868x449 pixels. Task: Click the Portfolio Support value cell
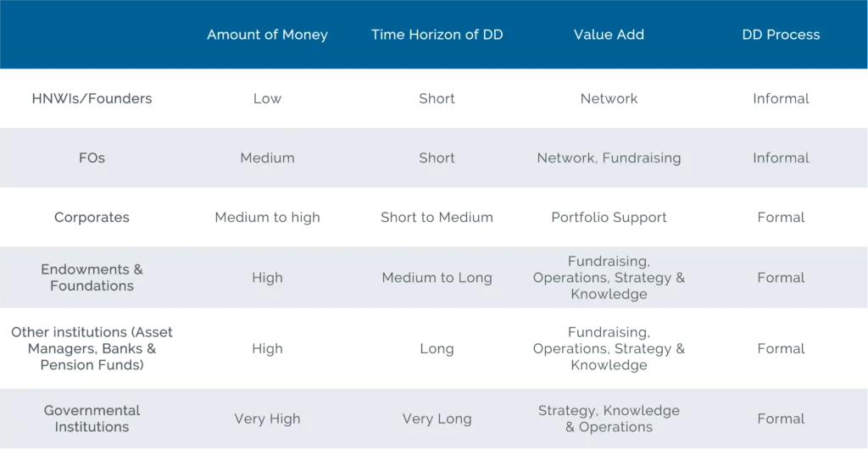(x=609, y=218)
